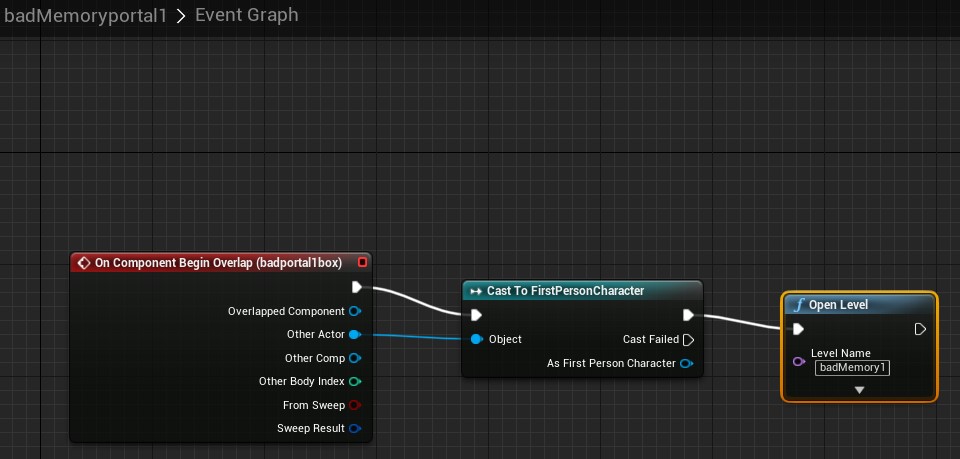Viewport: 960px width, 459px height.
Task: Expand the Open Level node advanced options
Action: tap(859, 390)
